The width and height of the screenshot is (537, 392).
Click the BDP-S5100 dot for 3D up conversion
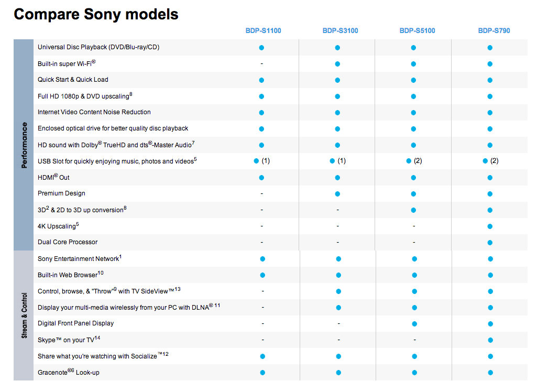[413, 210]
